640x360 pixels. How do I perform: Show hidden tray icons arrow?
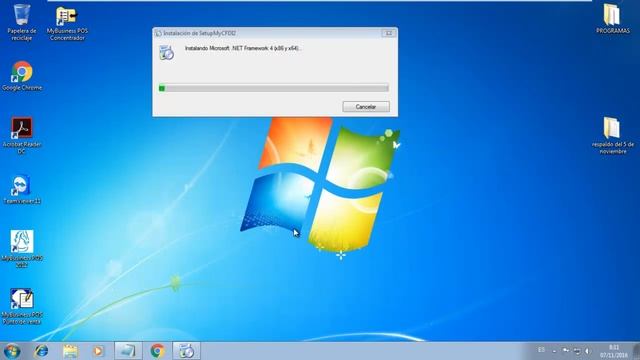pos(554,351)
